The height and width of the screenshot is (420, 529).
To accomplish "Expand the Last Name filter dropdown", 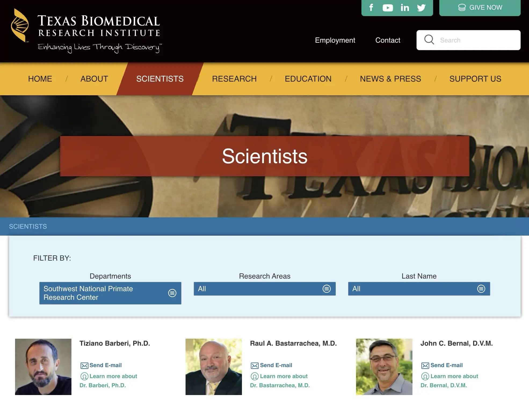I will [x=419, y=289].
